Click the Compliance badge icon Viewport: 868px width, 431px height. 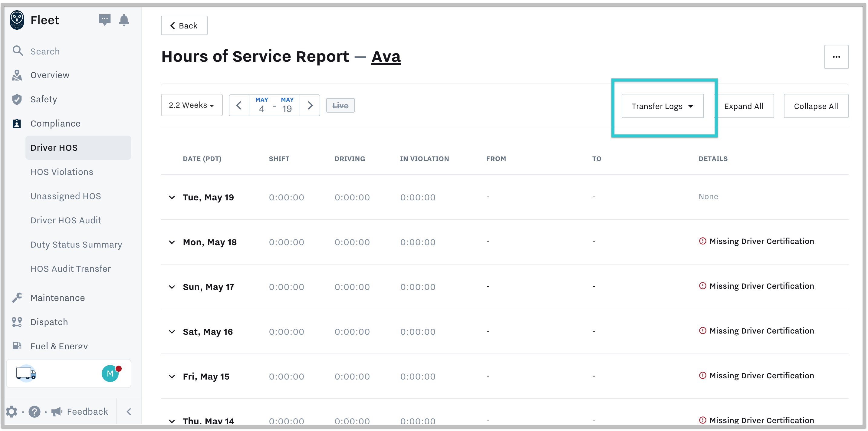click(x=17, y=123)
